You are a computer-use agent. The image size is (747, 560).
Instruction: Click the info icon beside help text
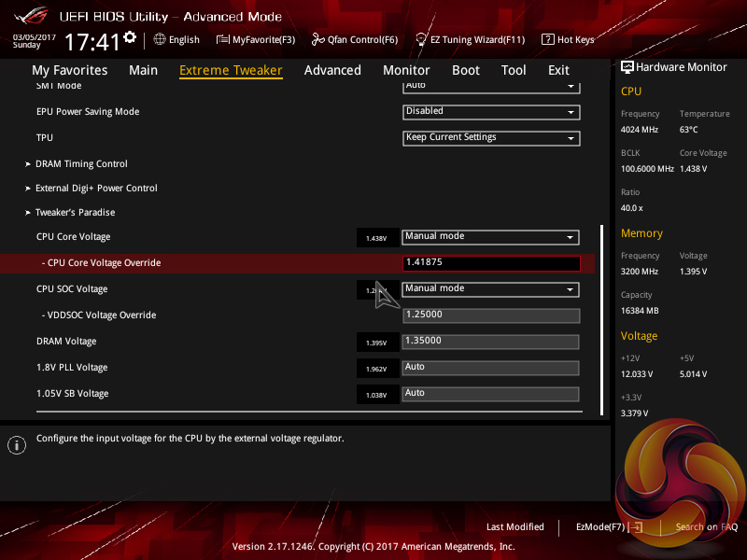click(x=17, y=445)
